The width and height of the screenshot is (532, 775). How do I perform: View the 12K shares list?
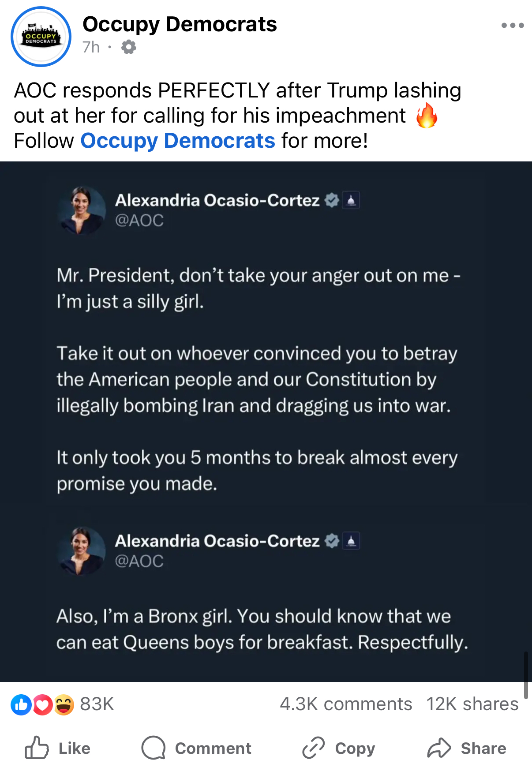coord(472,704)
